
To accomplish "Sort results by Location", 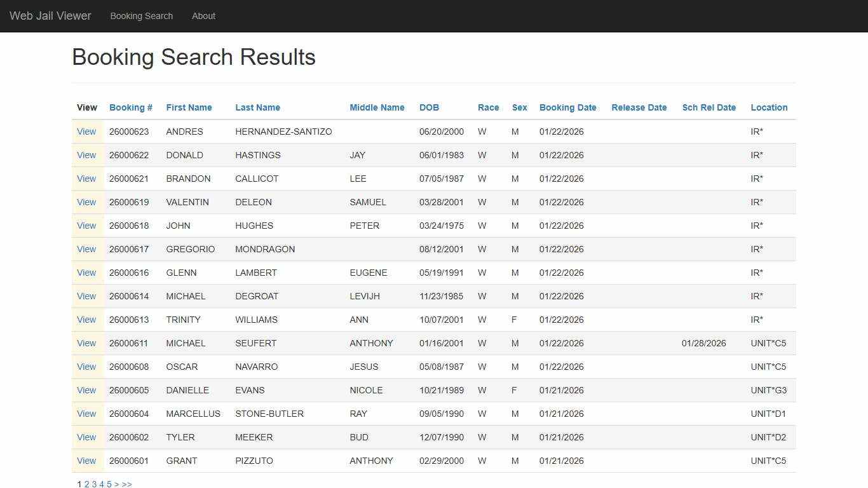I will (x=769, y=107).
